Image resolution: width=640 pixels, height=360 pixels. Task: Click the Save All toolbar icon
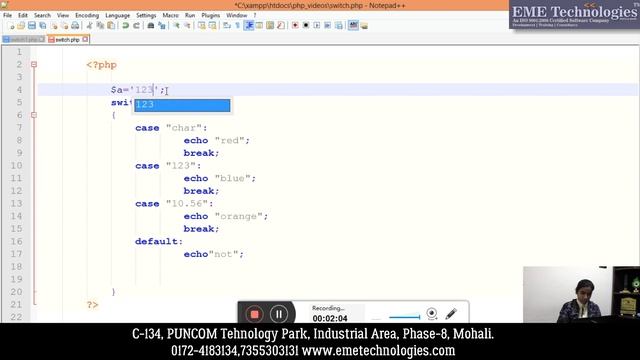click(42, 26)
